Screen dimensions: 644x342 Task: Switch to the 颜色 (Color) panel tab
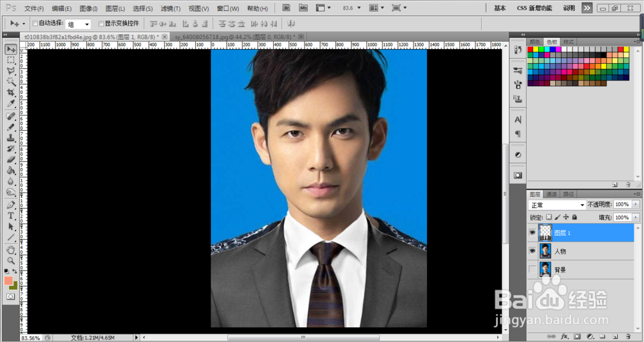[535, 42]
